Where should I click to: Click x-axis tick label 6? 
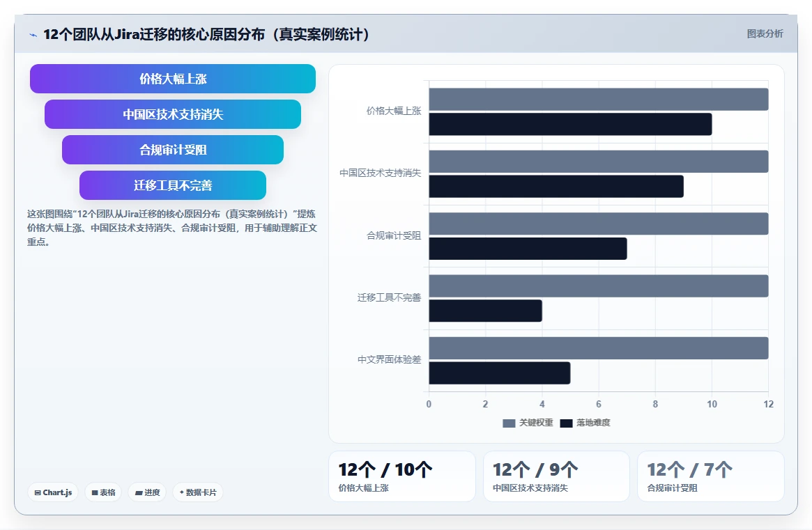[x=599, y=404]
